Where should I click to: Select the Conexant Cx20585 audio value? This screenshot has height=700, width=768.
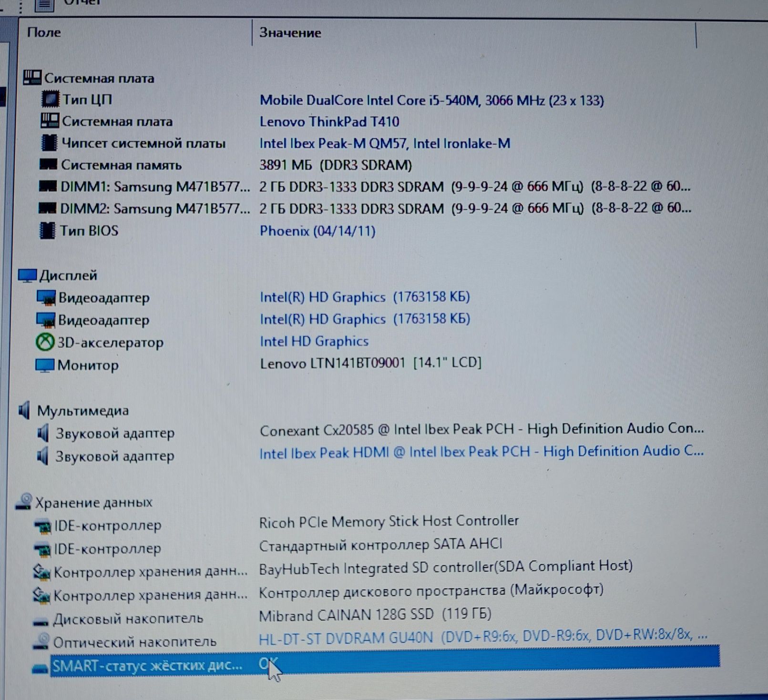point(481,429)
